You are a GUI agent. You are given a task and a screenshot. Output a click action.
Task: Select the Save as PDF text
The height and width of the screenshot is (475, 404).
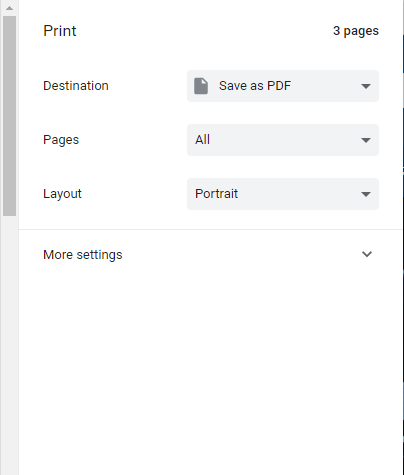pyautogui.click(x=255, y=86)
